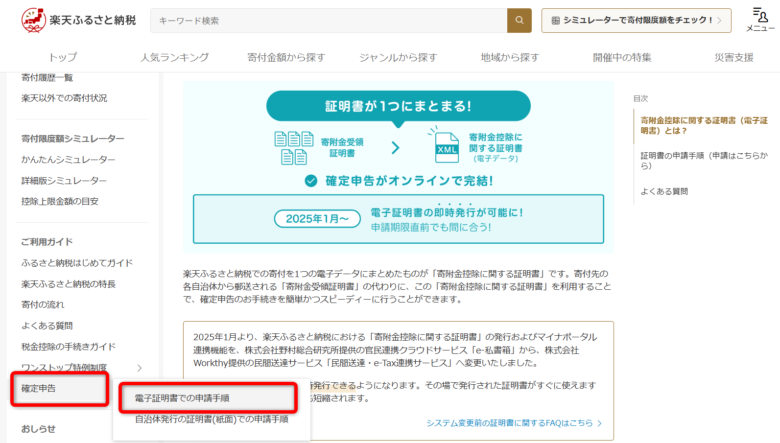This screenshot has height=443, width=780.
Task: Open ふるさと納税はじめてガイド sidebar link
Action: (x=77, y=263)
